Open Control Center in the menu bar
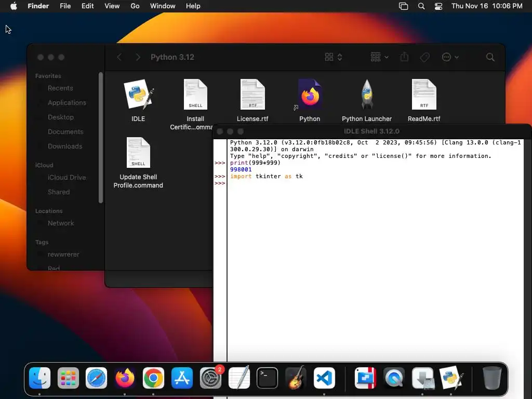 (x=438, y=6)
